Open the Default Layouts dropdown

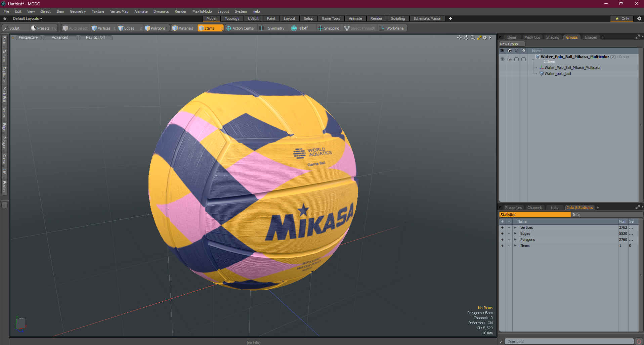coord(28,18)
